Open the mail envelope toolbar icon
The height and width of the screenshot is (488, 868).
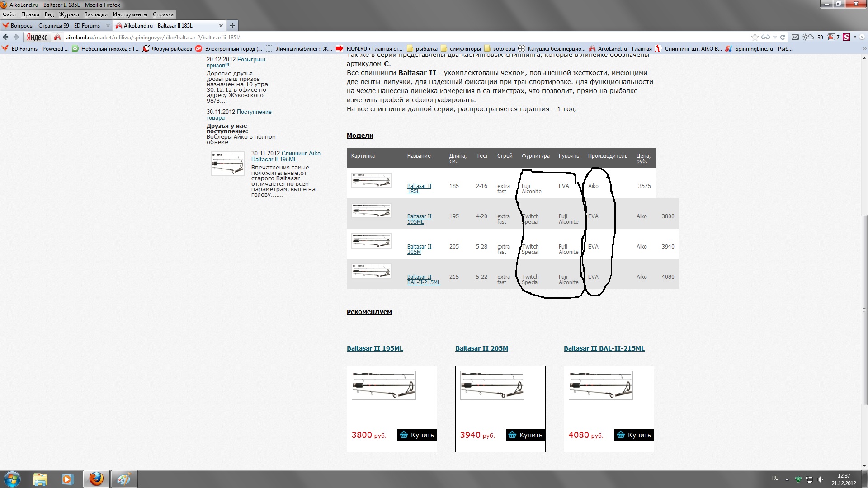click(795, 37)
